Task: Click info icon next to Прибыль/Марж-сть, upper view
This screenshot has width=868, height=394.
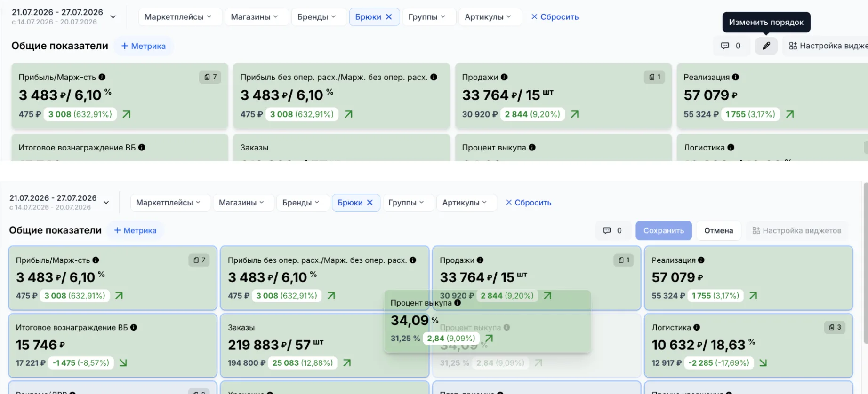Action: click(x=102, y=77)
